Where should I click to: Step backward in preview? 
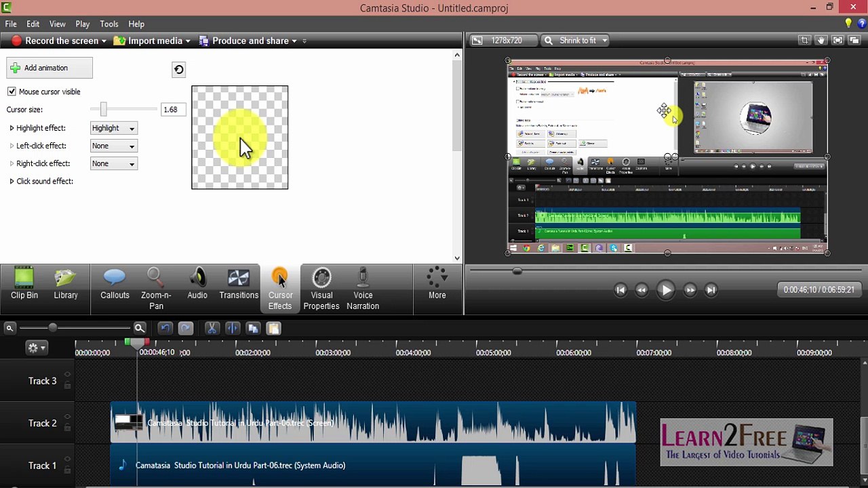click(x=642, y=290)
